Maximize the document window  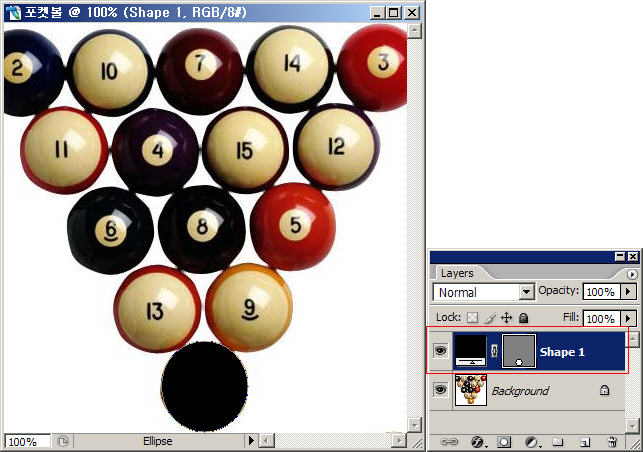[x=393, y=13]
